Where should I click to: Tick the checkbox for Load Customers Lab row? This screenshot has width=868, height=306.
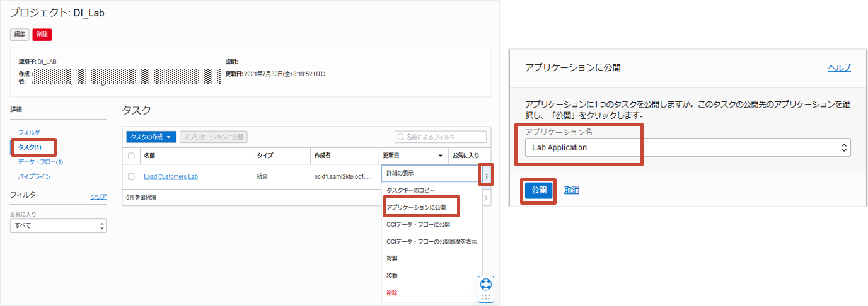click(131, 177)
